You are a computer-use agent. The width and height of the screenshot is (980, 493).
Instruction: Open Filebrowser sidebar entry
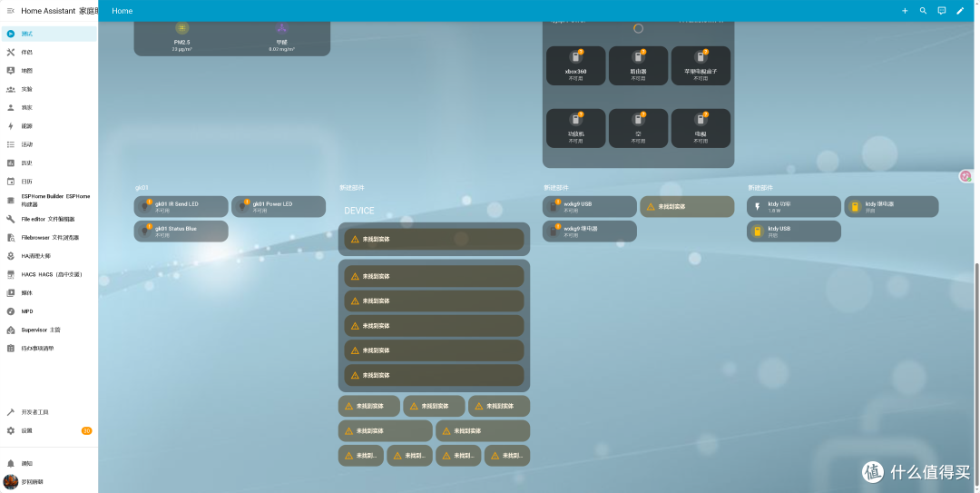tap(49, 238)
